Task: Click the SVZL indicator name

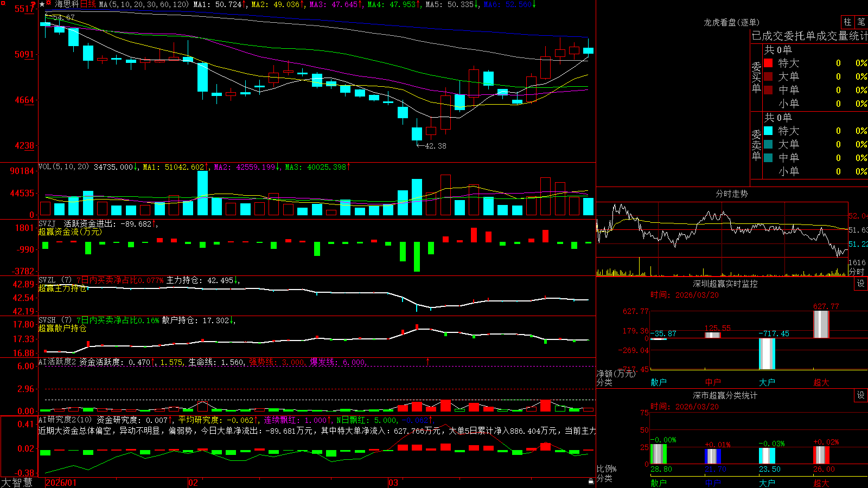Action: point(47,280)
